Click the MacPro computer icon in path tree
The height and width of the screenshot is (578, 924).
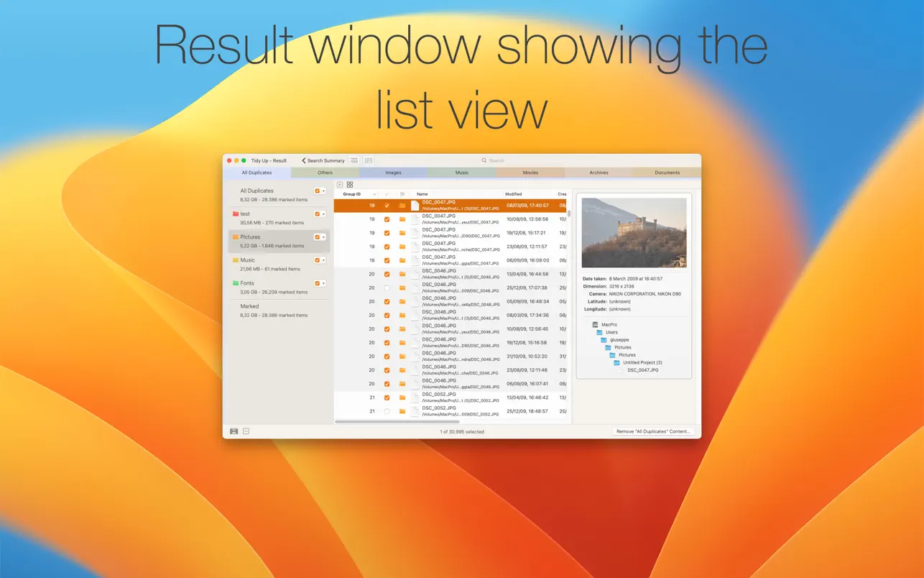[x=595, y=325]
